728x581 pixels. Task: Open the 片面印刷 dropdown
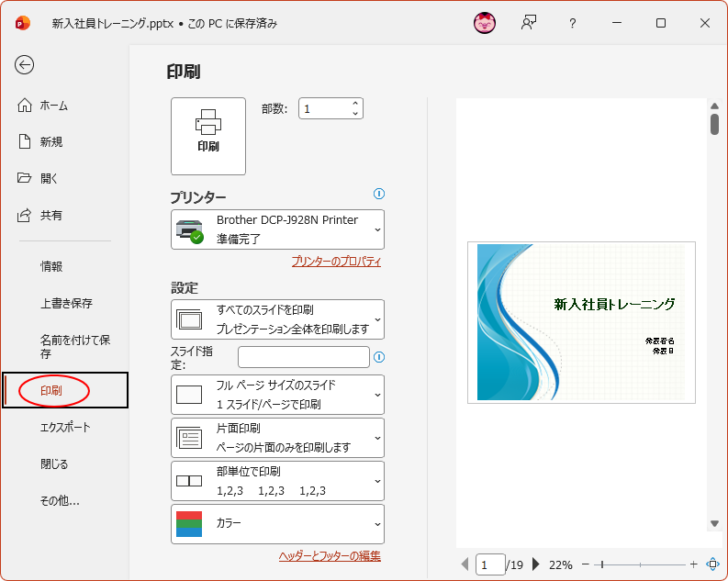[278, 438]
